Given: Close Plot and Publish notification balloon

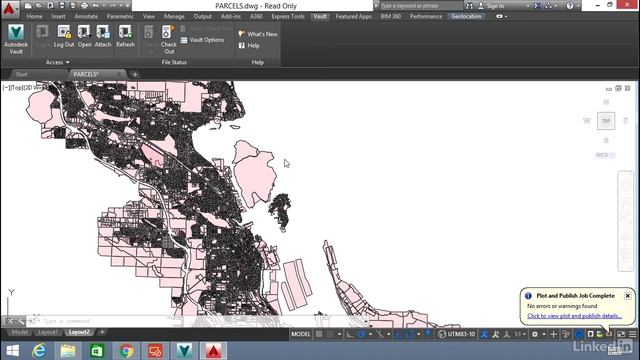Looking at the screenshot, I should 627,296.
